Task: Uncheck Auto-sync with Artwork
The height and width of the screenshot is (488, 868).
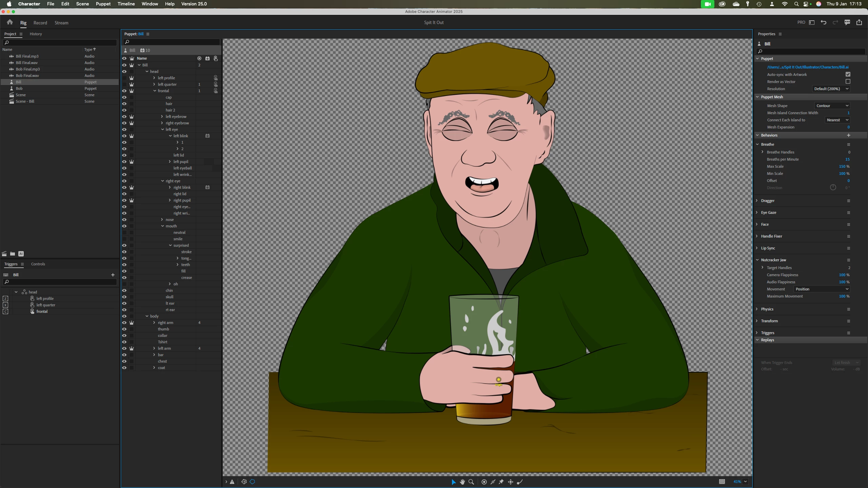Action: point(848,75)
